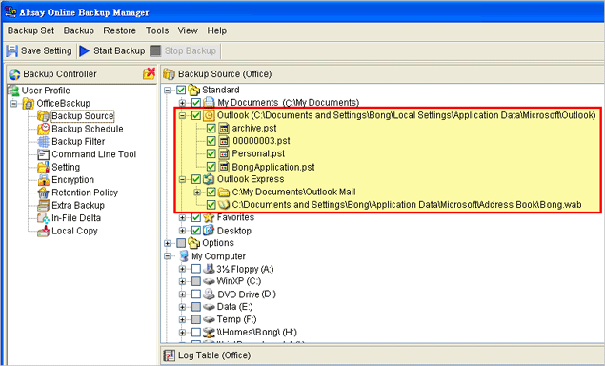
Task: Open the Backup Set menu
Action: 31,30
